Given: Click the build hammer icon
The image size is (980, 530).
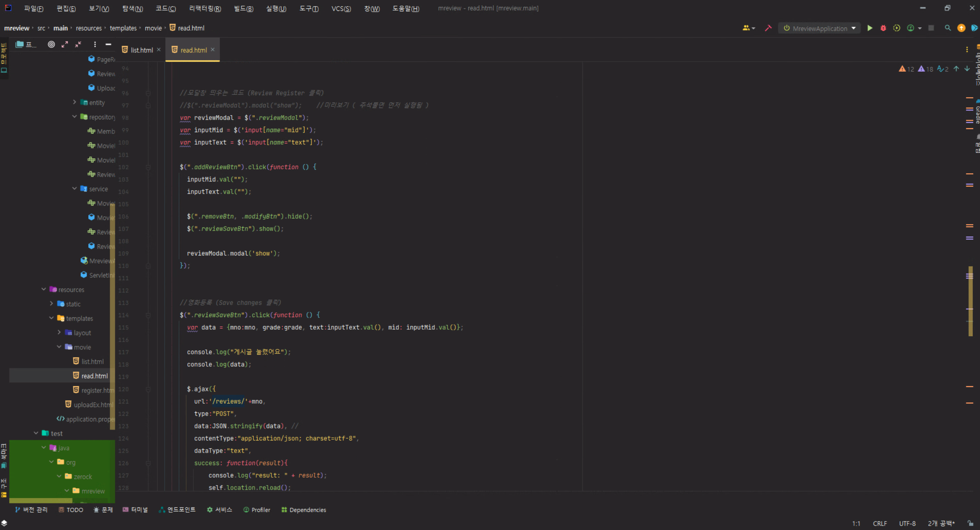Looking at the screenshot, I should [x=768, y=28].
